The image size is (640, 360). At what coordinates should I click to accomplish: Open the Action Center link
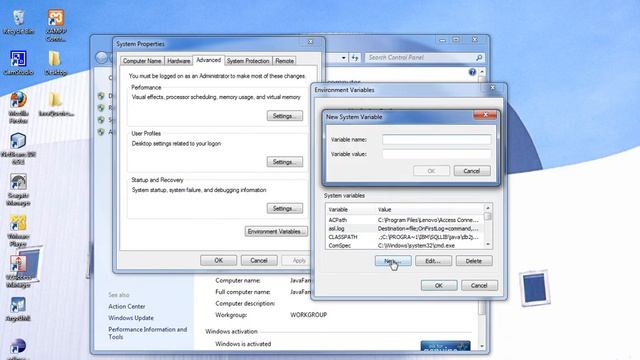(127, 306)
